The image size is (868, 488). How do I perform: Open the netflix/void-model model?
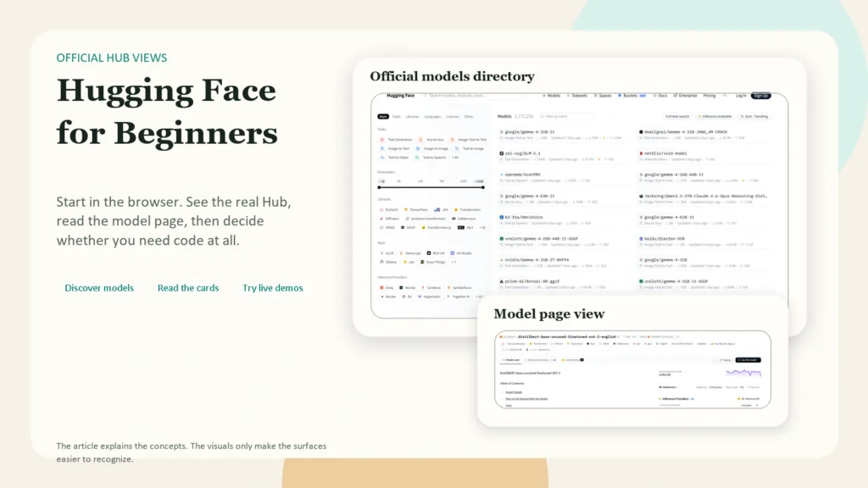(x=665, y=153)
